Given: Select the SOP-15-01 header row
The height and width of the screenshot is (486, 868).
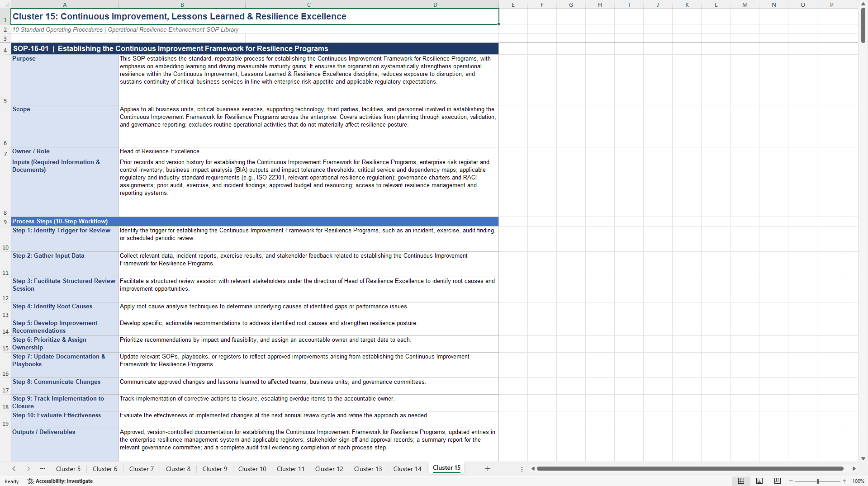Looking at the screenshot, I should [x=255, y=49].
